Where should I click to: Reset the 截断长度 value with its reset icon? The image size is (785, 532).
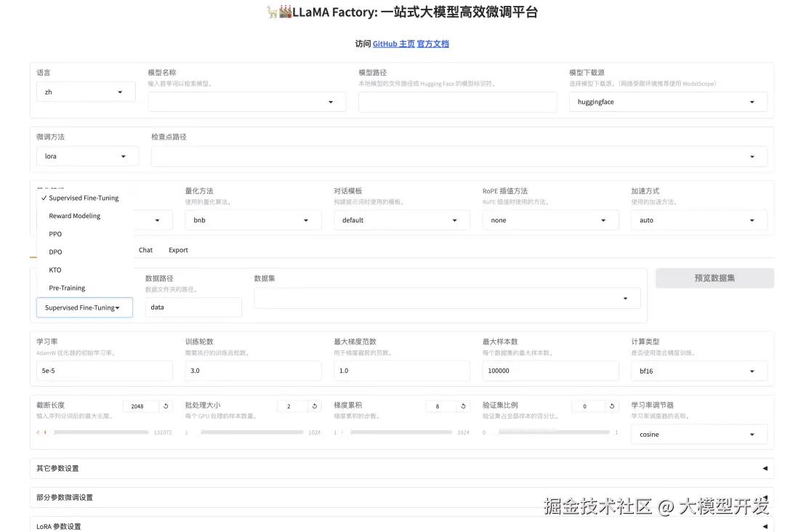click(166, 406)
